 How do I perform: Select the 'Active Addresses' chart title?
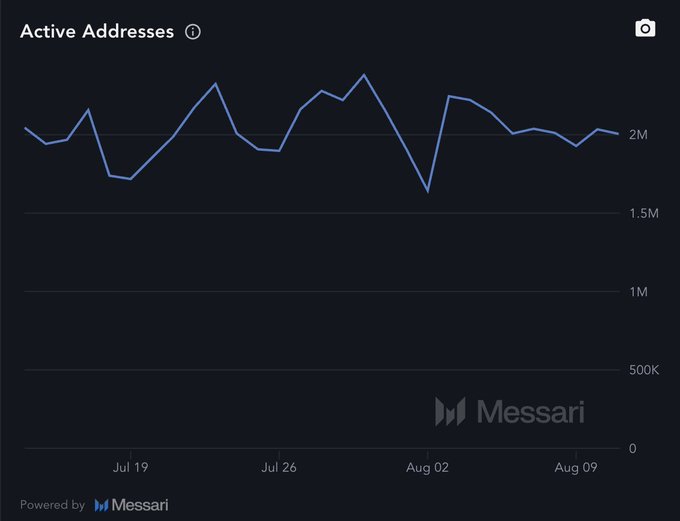pos(97,31)
